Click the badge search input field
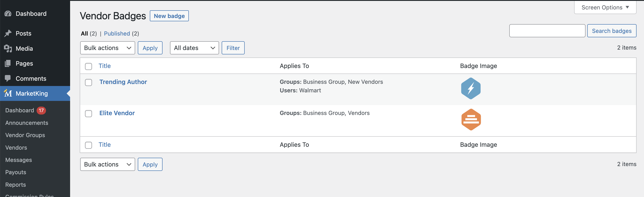The height and width of the screenshot is (197, 644). (x=547, y=31)
